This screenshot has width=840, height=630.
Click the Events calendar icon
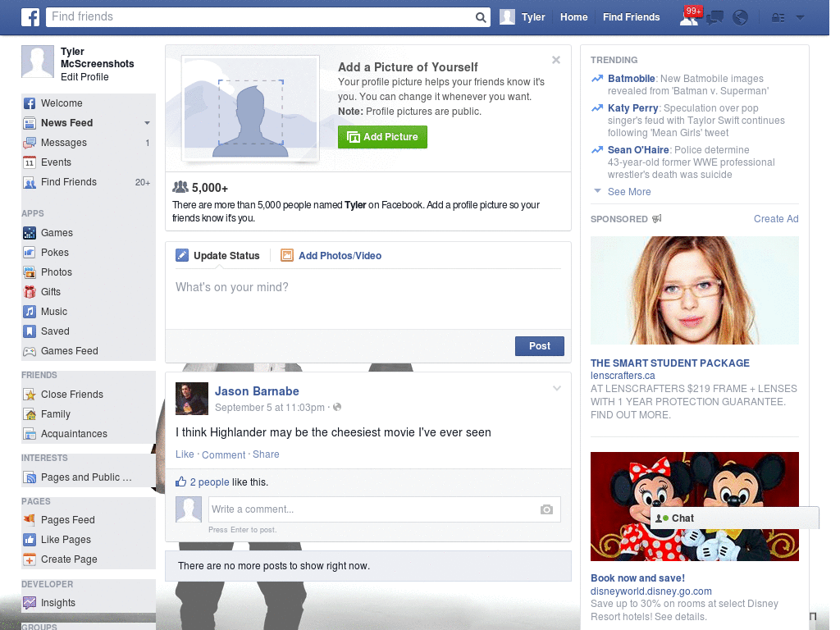pos(30,162)
